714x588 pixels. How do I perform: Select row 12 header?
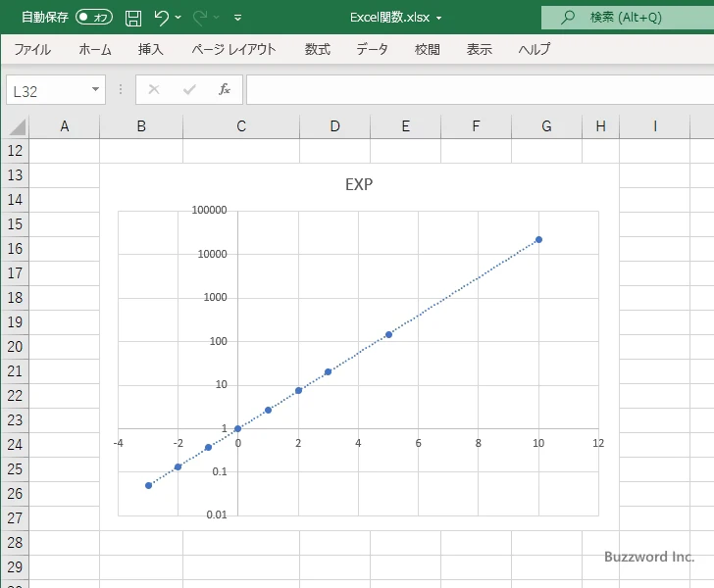tap(15, 151)
